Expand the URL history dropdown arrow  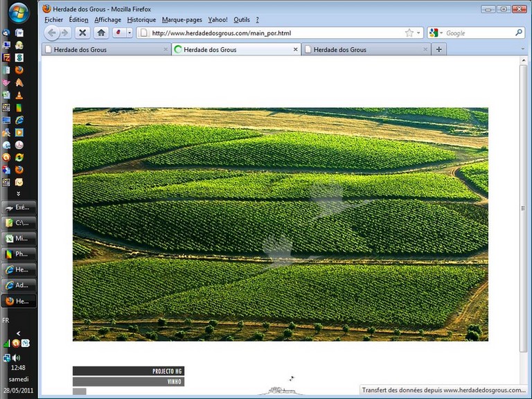pyautogui.click(x=418, y=33)
